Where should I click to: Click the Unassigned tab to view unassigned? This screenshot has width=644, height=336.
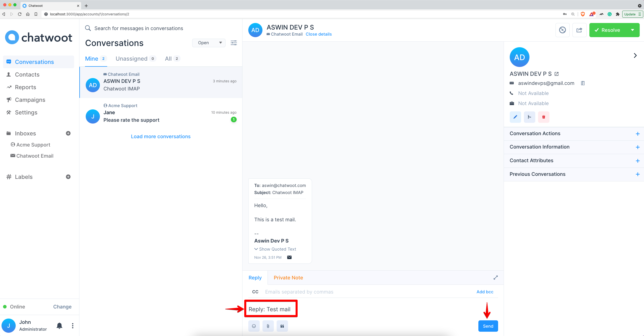pyautogui.click(x=131, y=59)
